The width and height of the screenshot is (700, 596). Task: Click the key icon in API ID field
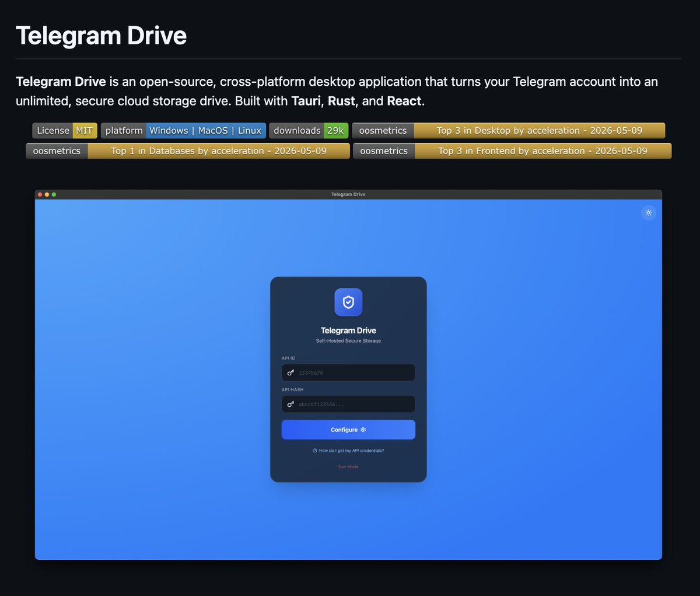290,372
